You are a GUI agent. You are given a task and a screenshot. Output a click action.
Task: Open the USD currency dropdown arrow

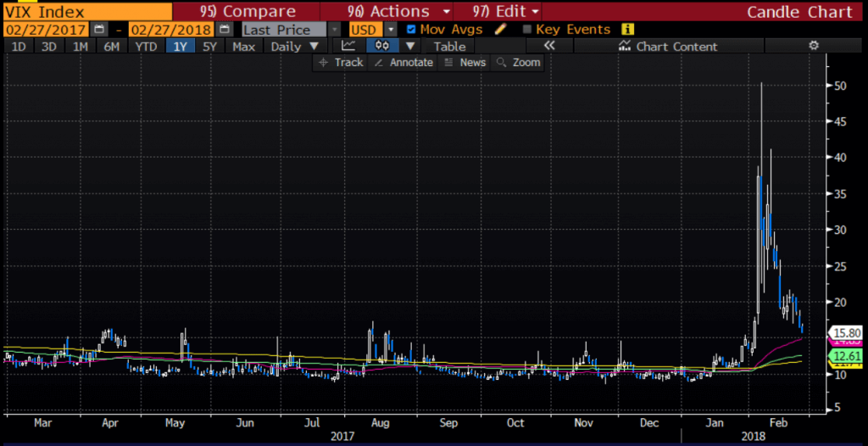tap(391, 29)
